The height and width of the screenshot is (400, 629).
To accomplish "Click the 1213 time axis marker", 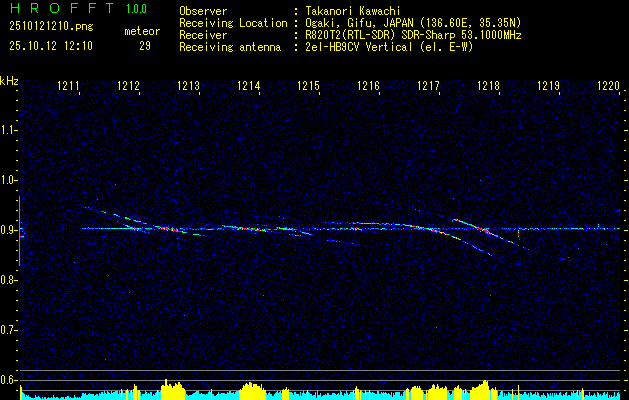I will click(x=188, y=85).
